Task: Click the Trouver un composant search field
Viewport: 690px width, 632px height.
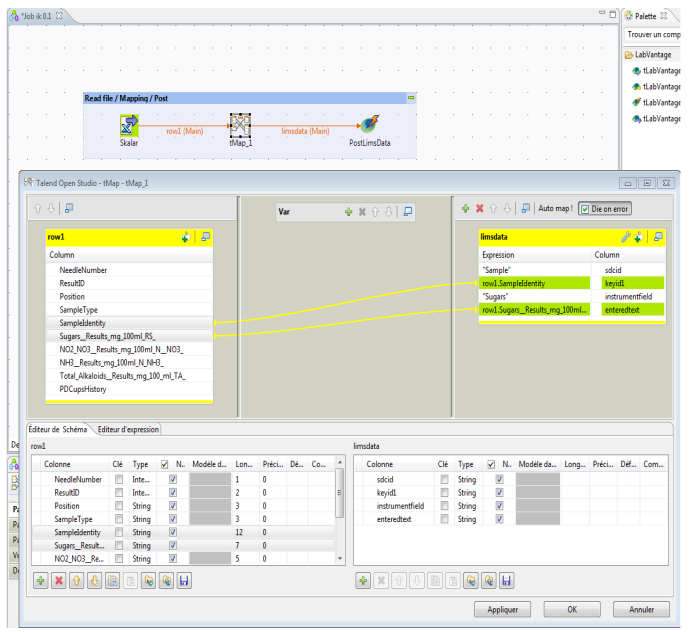Action: tap(653, 34)
